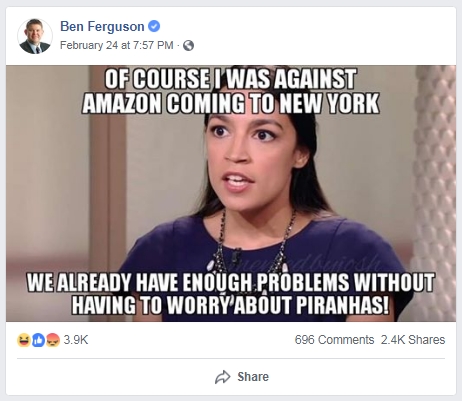The width and height of the screenshot is (462, 401).
Task: Open the February 24 at 7:57 PM timestamp
Action: click(117, 45)
